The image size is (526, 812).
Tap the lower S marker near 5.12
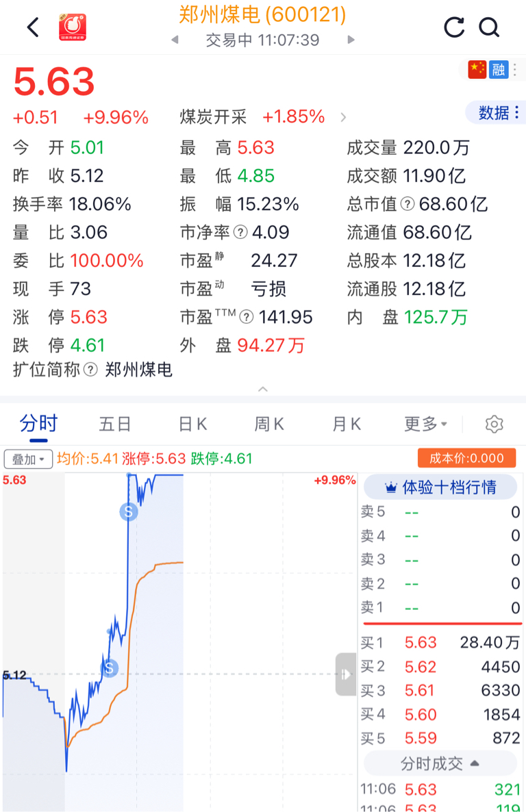(109, 668)
